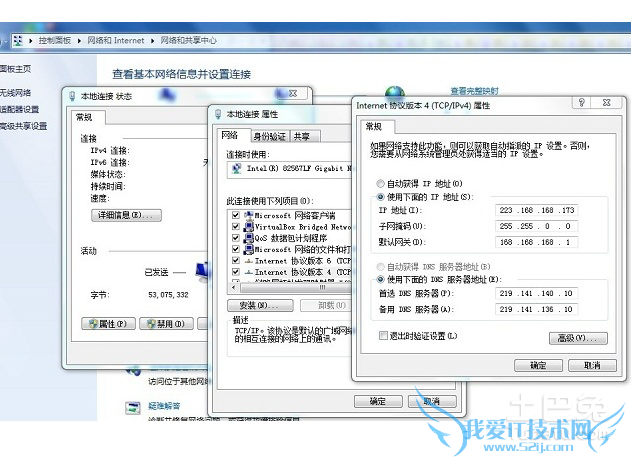The height and width of the screenshot is (462, 631).
Task: Open 适配器设置 in sidebar
Action: pyautogui.click(x=19, y=109)
